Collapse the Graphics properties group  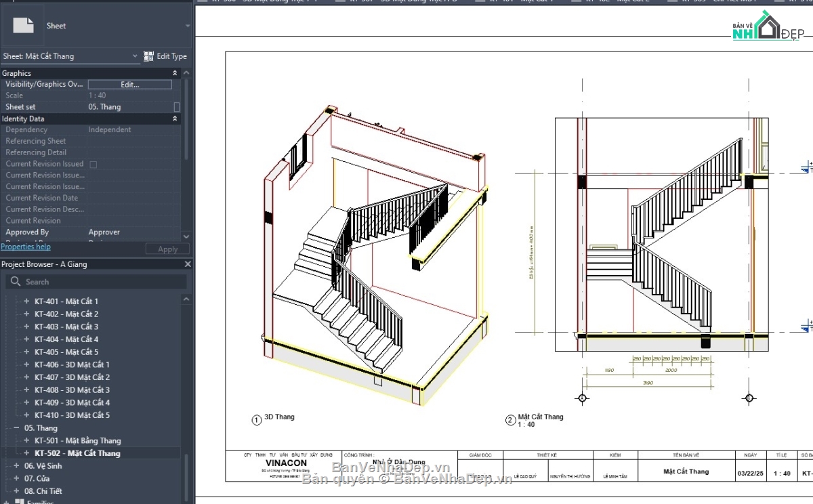coord(175,73)
